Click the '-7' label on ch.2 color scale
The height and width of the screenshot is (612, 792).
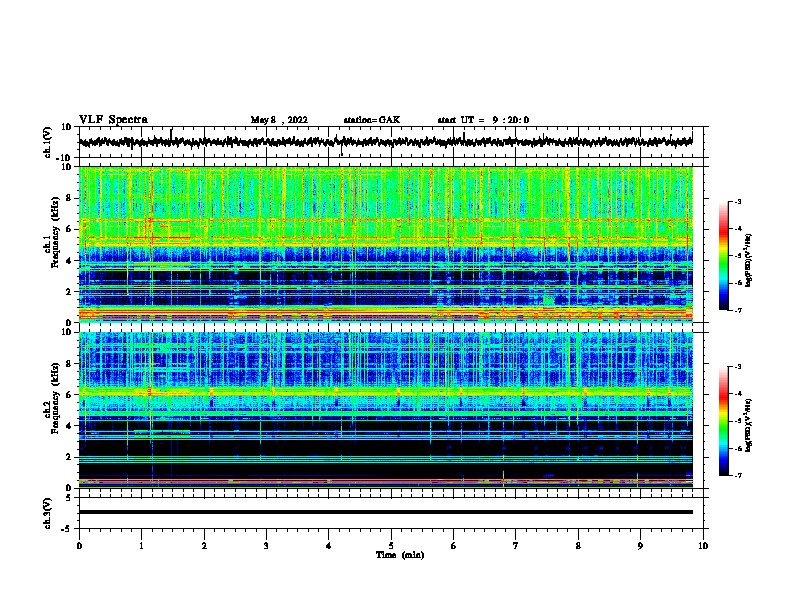pyautogui.click(x=737, y=475)
